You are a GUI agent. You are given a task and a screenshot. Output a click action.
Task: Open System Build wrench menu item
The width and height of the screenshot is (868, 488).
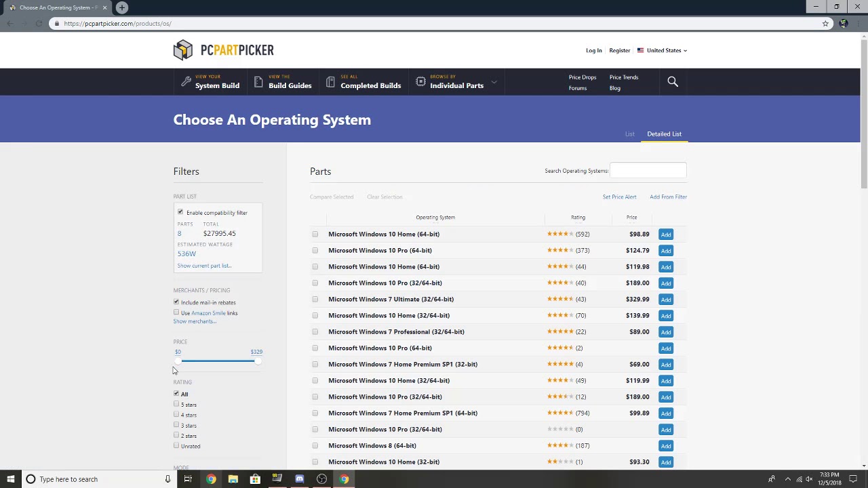210,82
